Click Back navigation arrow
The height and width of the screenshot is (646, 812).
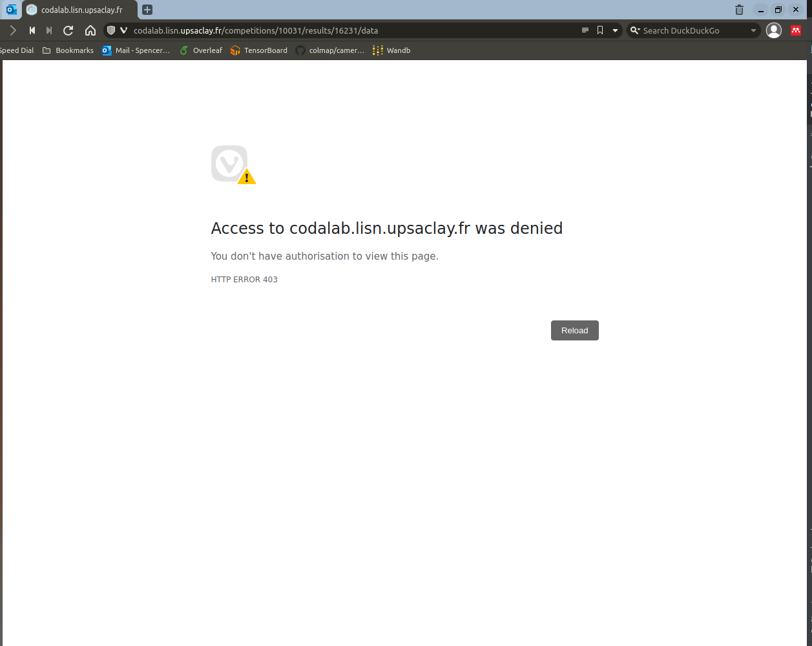point(32,30)
